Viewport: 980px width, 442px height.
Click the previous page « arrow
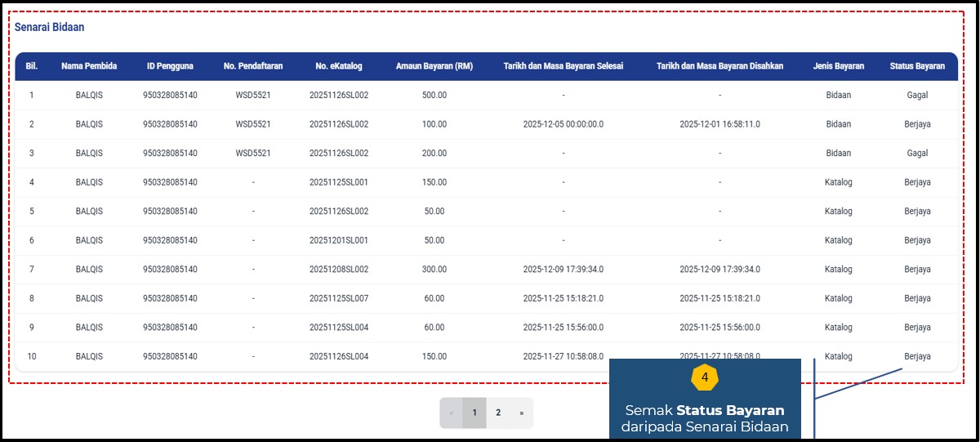click(451, 413)
